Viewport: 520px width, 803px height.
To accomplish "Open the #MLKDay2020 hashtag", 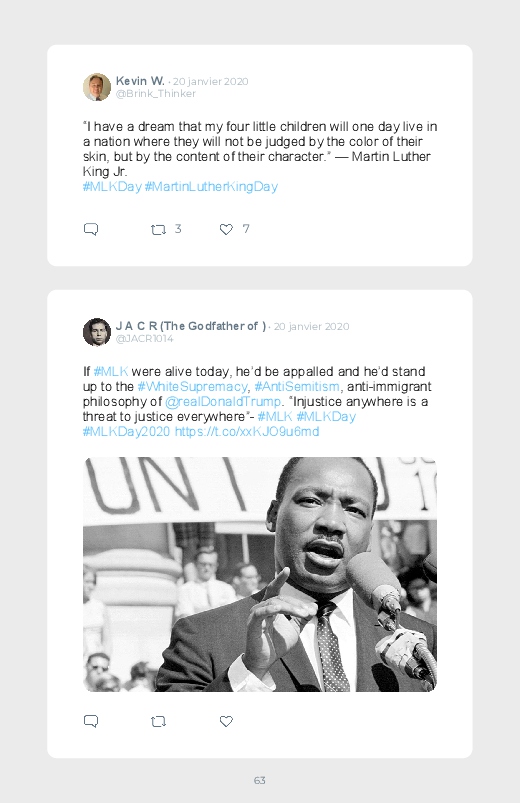I will click(x=126, y=432).
